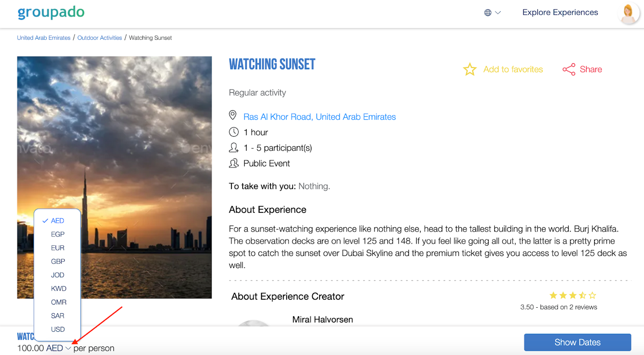
Task: Click the 3.50 - based on 2 reviews text
Action: pyautogui.click(x=558, y=307)
